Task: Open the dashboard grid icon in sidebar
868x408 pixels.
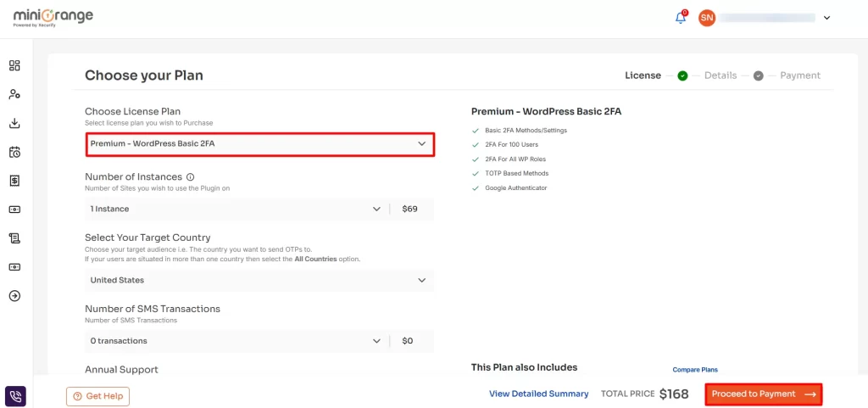Action: coord(14,65)
